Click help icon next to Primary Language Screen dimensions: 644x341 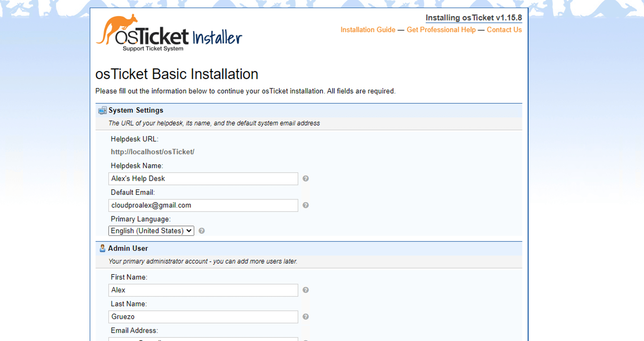click(202, 231)
